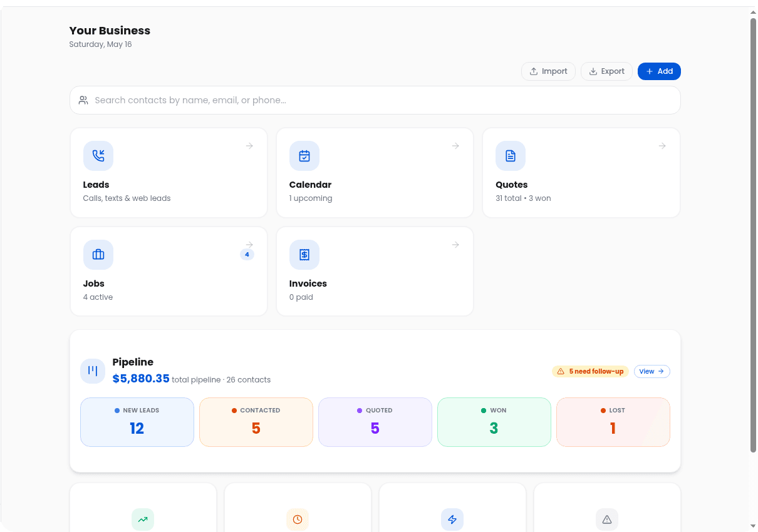Open the Contacted stage card
Screen dimensions: 758x532
coord(256,422)
